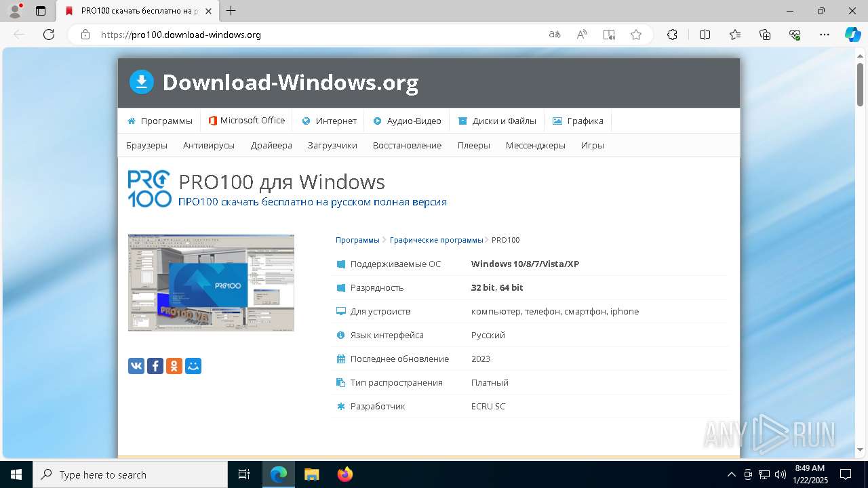
Task: Click the ECRU SC developer value
Action: pyautogui.click(x=488, y=406)
